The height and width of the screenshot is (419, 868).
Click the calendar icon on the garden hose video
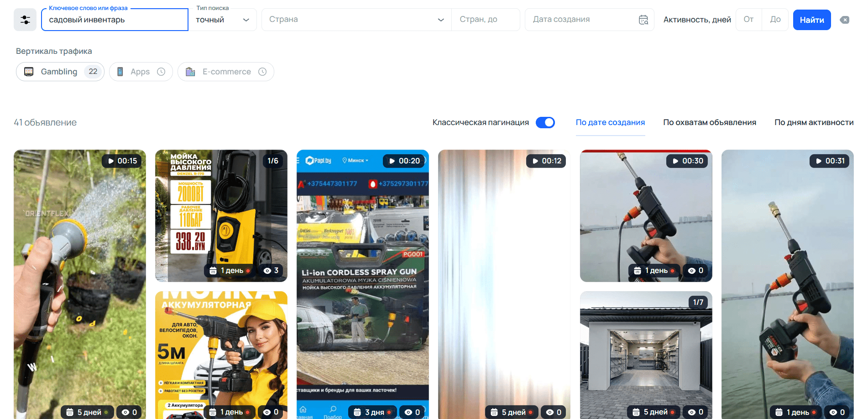70,412
